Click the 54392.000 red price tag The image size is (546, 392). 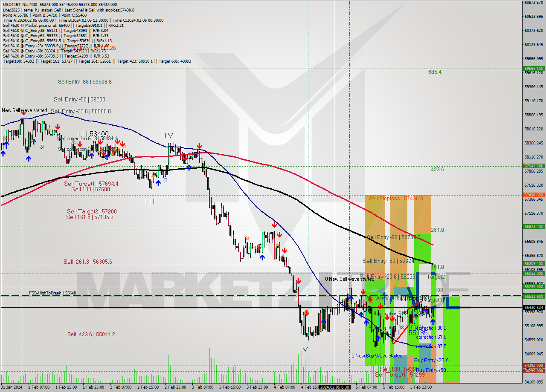click(534, 365)
